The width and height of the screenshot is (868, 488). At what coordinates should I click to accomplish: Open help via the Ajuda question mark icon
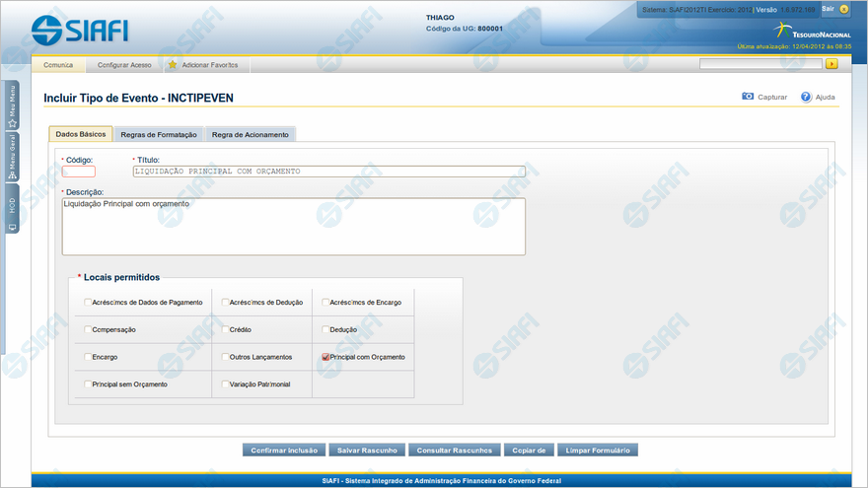(806, 97)
